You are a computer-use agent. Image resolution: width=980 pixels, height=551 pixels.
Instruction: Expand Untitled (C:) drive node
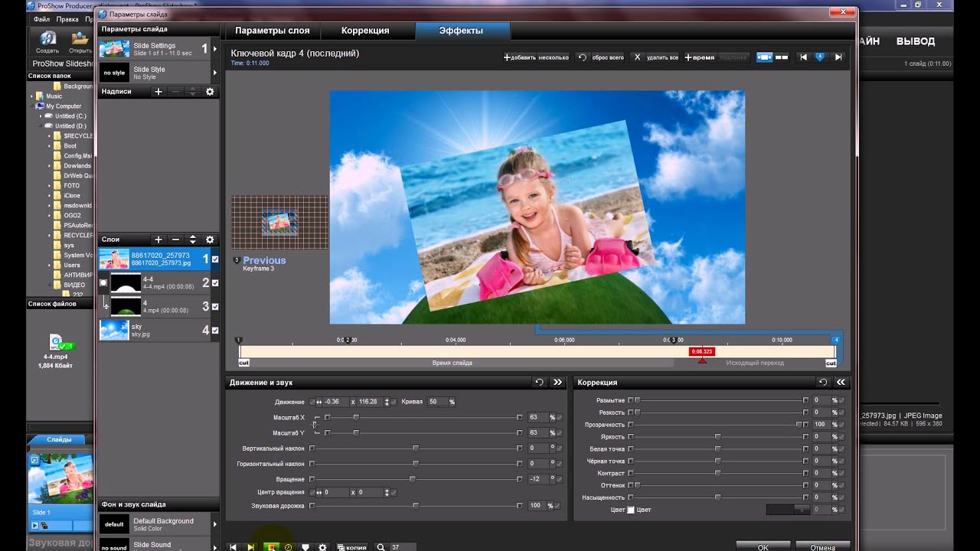pyautogui.click(x=41, y=116)
